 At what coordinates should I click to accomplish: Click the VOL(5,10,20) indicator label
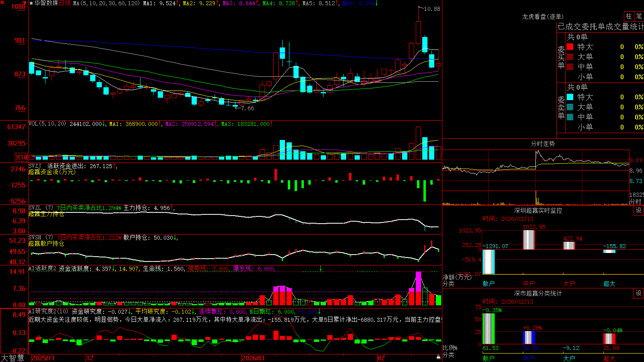47,124
